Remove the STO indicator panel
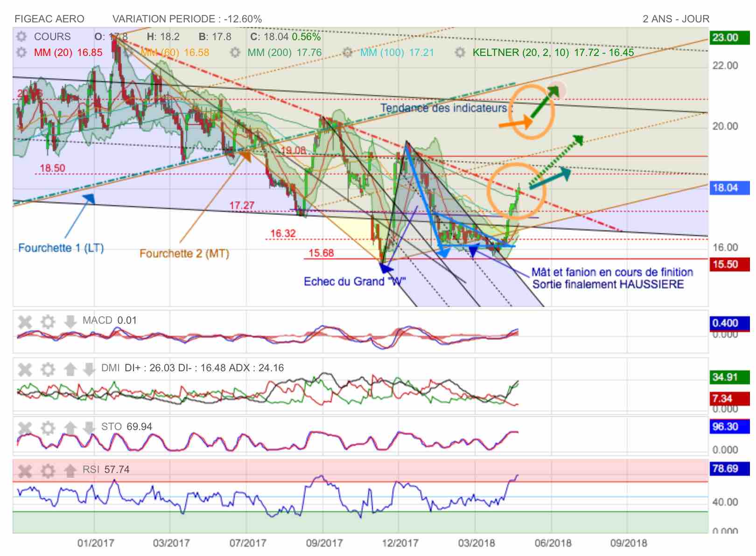 point(25,428)
